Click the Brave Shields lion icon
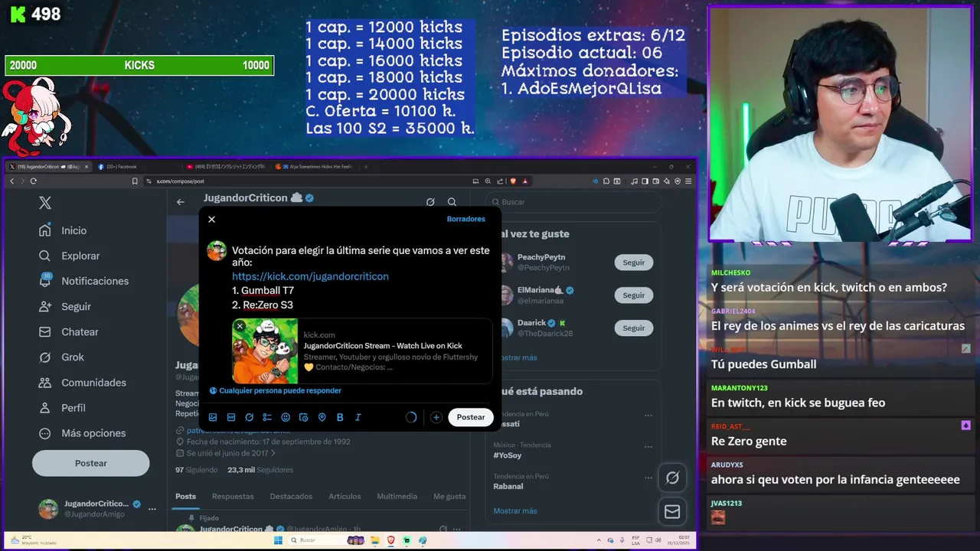The width and height of the screenshot is (980, 551). point(513,181)
